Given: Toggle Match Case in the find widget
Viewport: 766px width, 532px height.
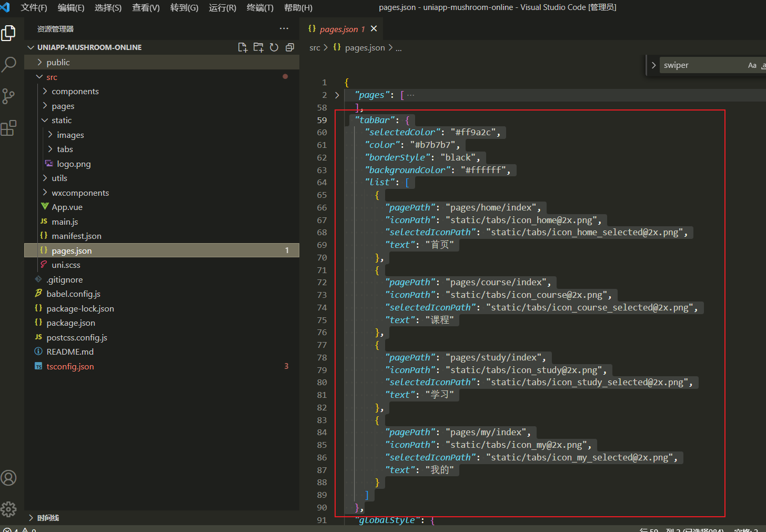Looking at the screenshot, I should click(752, 65).
